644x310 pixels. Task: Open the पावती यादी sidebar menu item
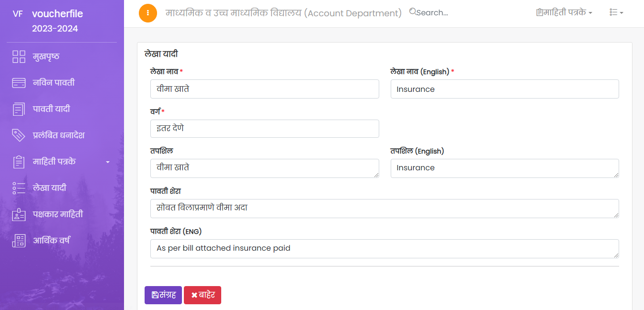[51, 109]
